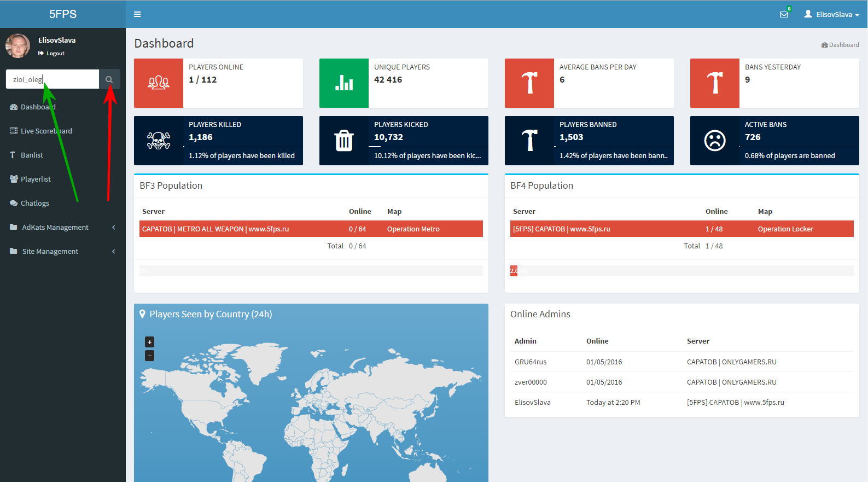Click the Operation Locker map cell
This screenshot has height=482, width=868.
[x=785, y=229]
